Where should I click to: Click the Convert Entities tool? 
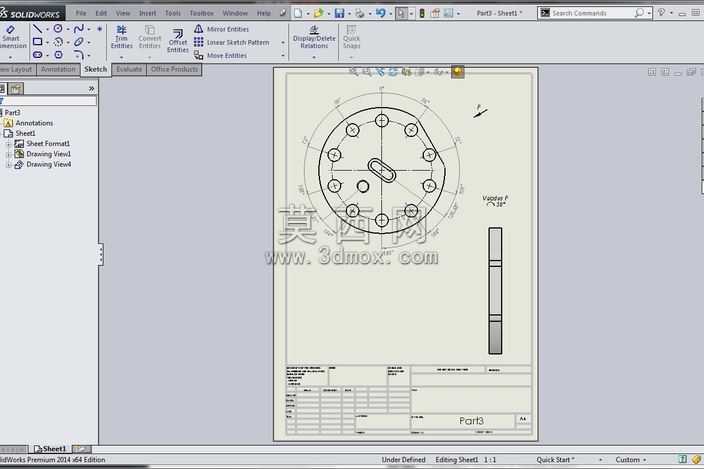pos(150,37)
